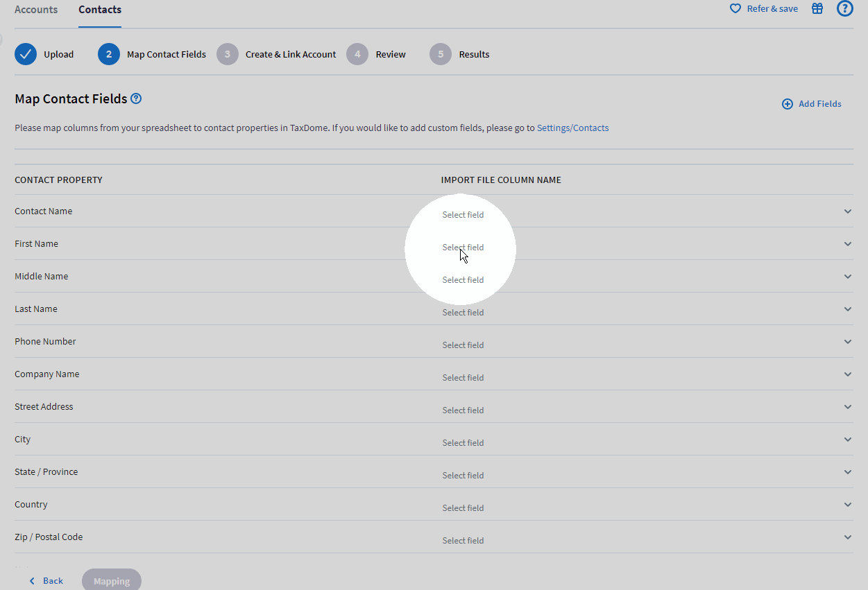Select the Create & Link Account step circle

point(228,54)
